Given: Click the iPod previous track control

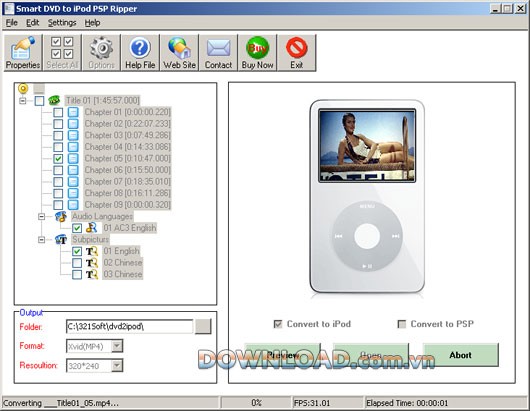Looking at the screenshot, I should click(x=338, y=236).
